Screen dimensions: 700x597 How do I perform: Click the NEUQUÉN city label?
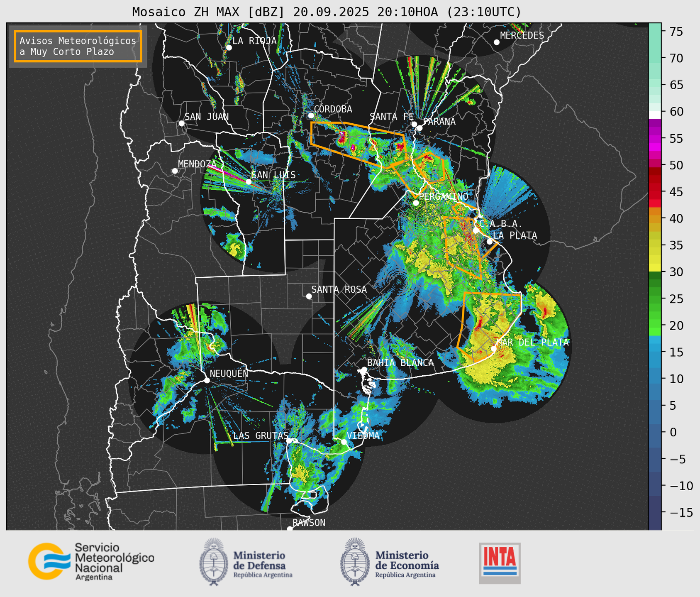tap(229, 374)
